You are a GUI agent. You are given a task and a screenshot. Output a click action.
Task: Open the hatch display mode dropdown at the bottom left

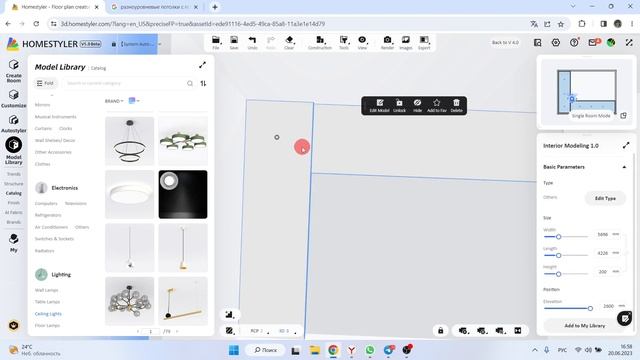point(230,331)
